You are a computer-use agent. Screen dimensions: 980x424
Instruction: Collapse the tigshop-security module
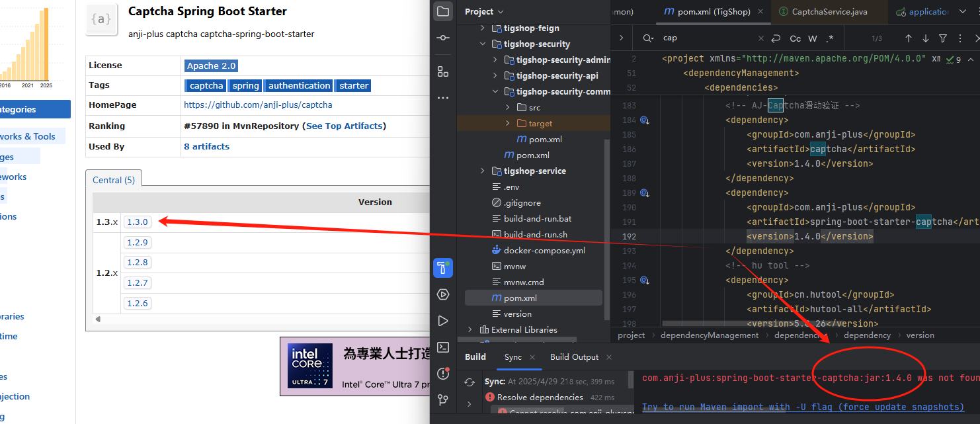coord(483,44)
